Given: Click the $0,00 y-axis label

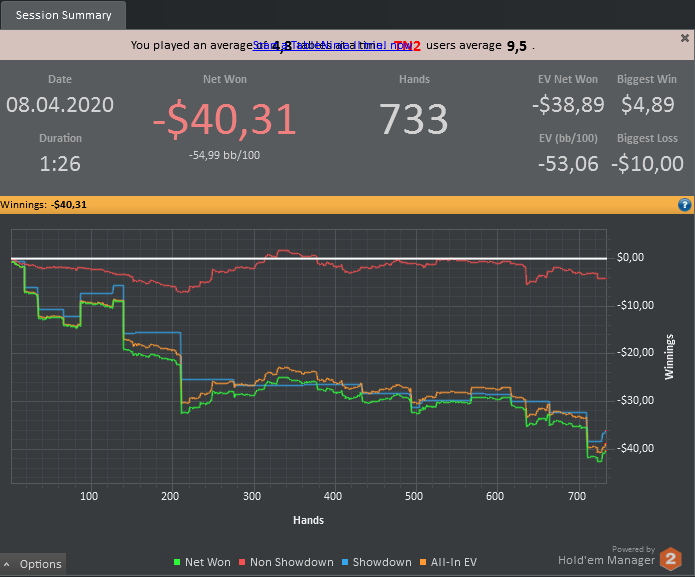Looking at the screenshot, I should [x=630, y=257].
